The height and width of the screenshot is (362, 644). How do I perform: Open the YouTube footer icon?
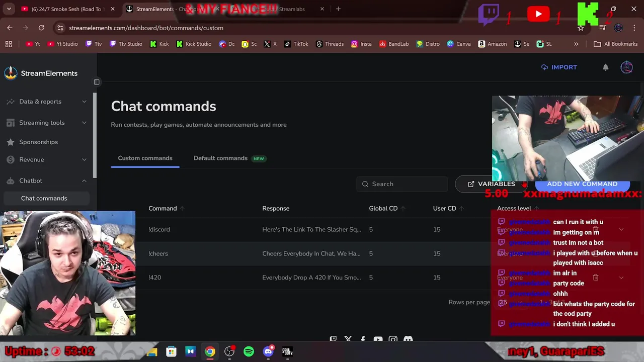click(x=378, y=339)
